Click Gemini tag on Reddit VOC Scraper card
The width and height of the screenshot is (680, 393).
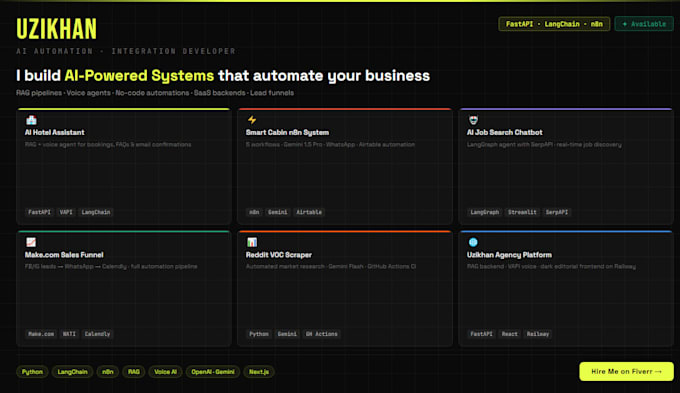(287, 334)
